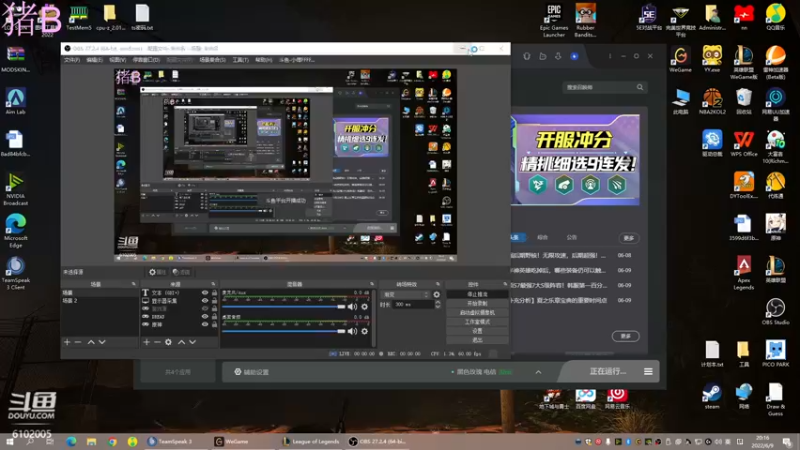
Task: Click the blue circular icon in the WeGame title bar
Action: point(574,56)
